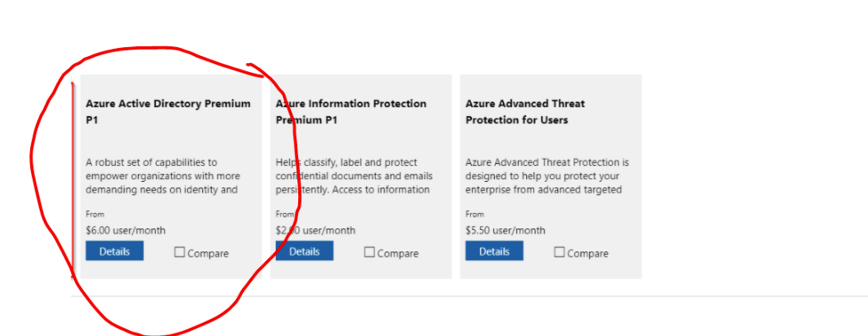Tick Compare checkbox for Advanced Threat Protection
Image resolution: width=868 pixels, height=336 pixels.
click(559, 252)
